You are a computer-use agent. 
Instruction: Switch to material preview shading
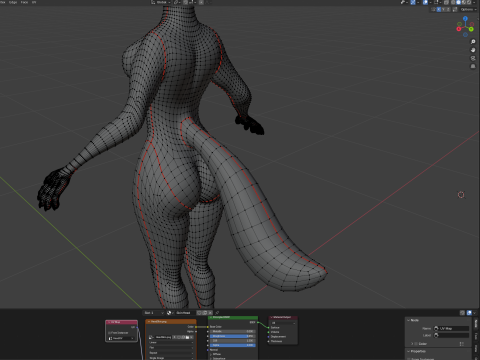464,2
